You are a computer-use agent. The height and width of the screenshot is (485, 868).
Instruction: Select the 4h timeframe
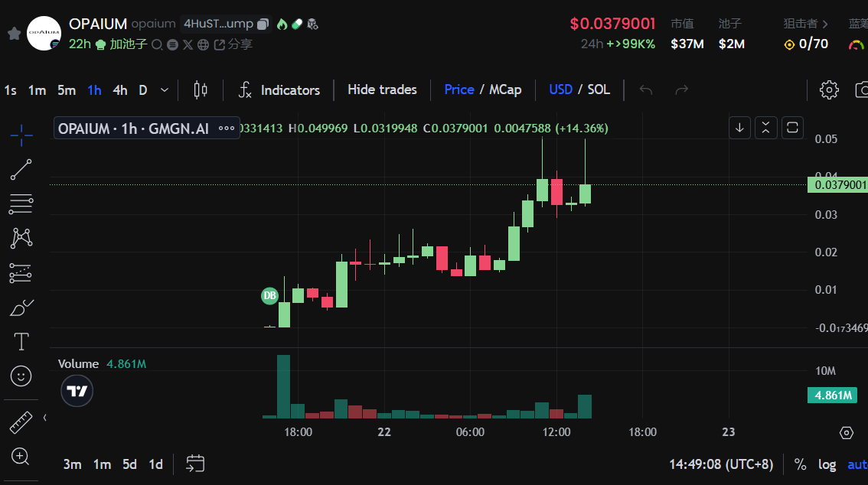tap(120, 90)
